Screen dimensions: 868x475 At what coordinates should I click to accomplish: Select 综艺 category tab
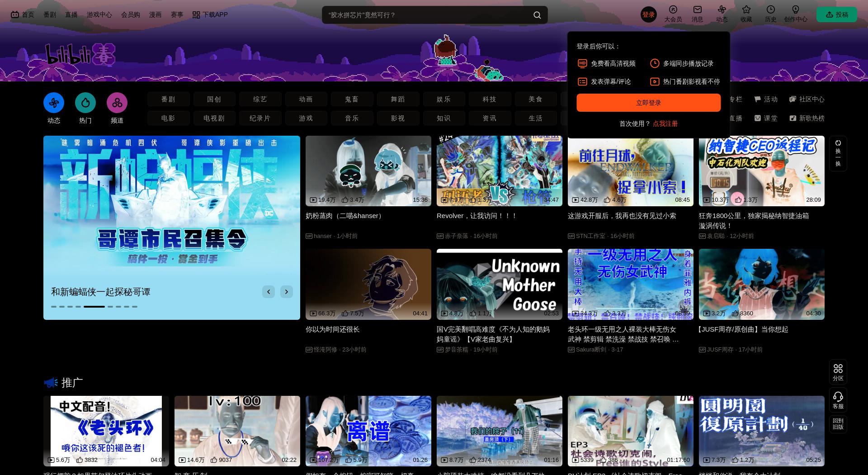pyautogui.click(x=260, y=99)
